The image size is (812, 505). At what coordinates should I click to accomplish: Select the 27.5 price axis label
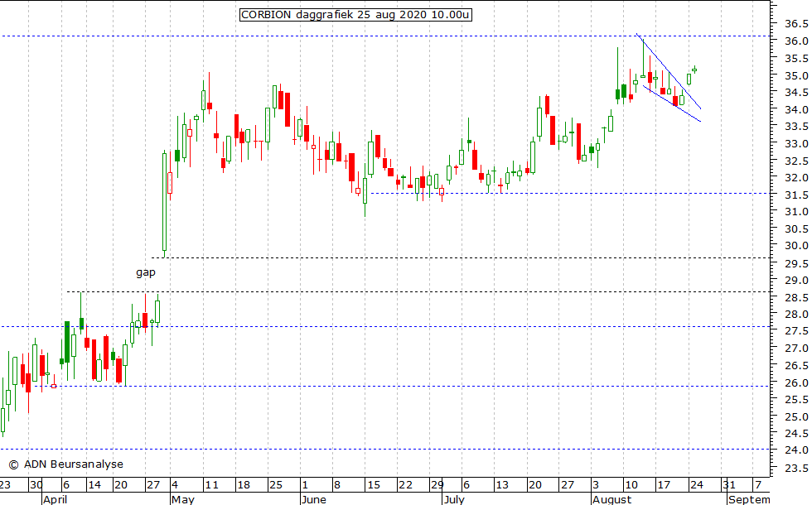point(796,331)
